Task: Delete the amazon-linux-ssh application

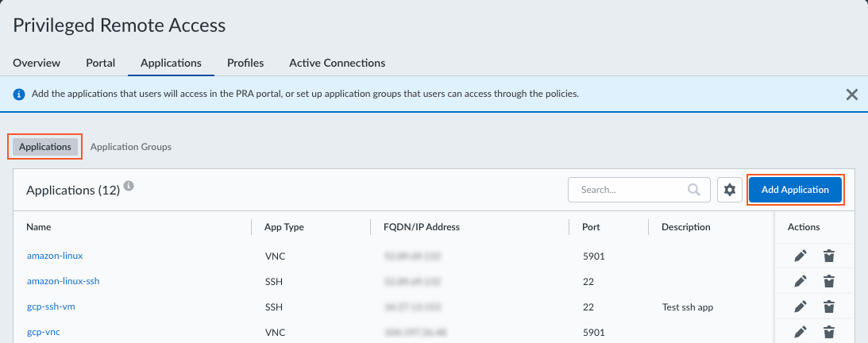Action: 828,281
